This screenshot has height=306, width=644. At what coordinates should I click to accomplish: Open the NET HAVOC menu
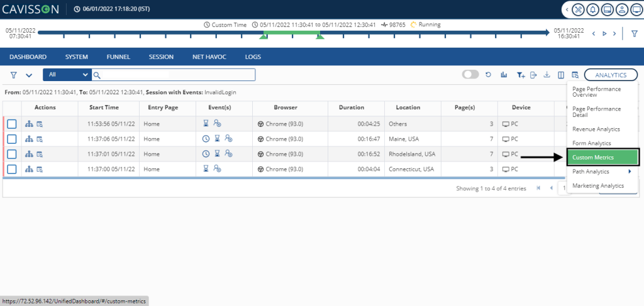(x=209, y=57)
